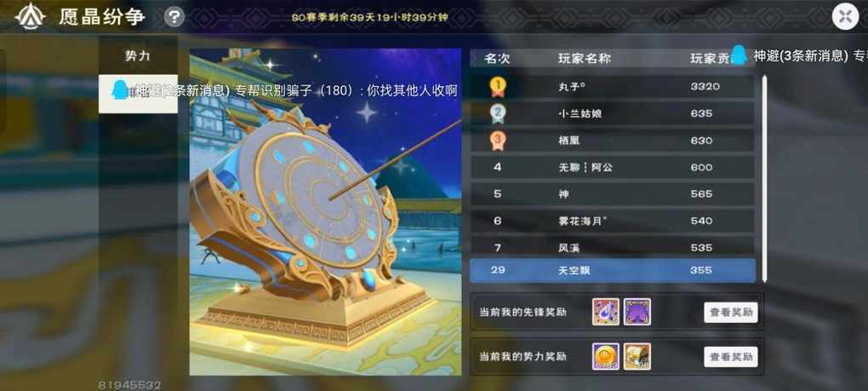Open the question mark help icon
Screen dimensions: 868x391
click(x=174, y=17)
